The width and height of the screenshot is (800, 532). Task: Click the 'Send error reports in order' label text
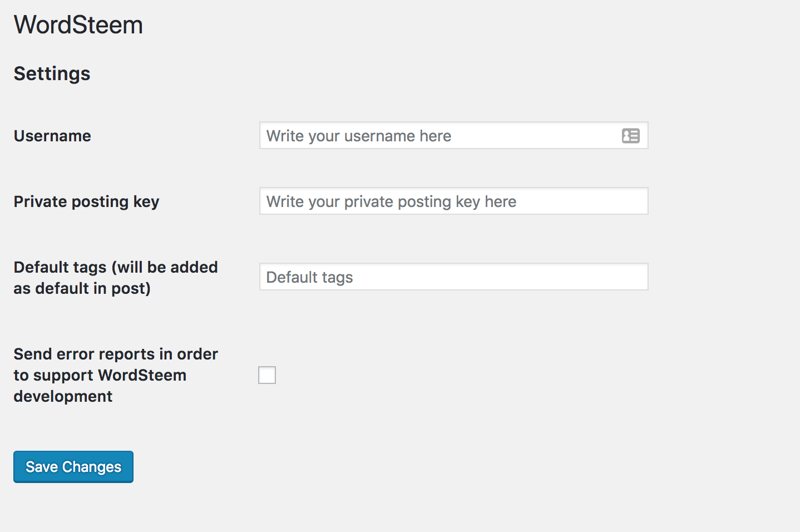point(116,354)
